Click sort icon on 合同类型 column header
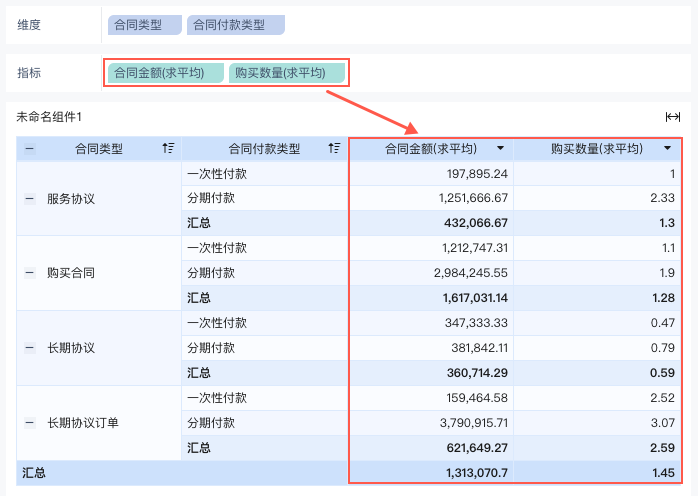The height and width of the screenshot is (496, 698). click(168, 149)
